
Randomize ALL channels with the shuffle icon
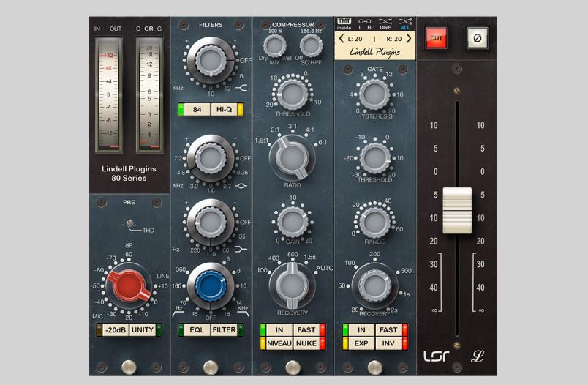(405, 23)
